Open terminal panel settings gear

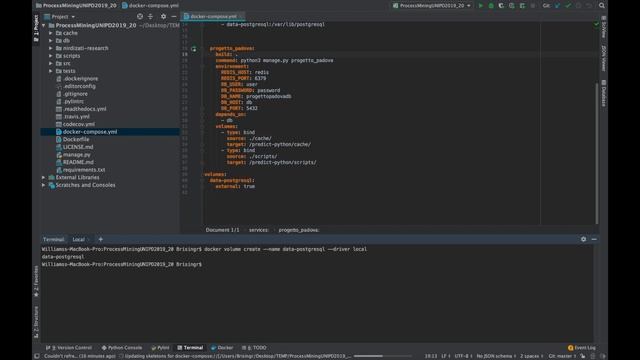583,239
